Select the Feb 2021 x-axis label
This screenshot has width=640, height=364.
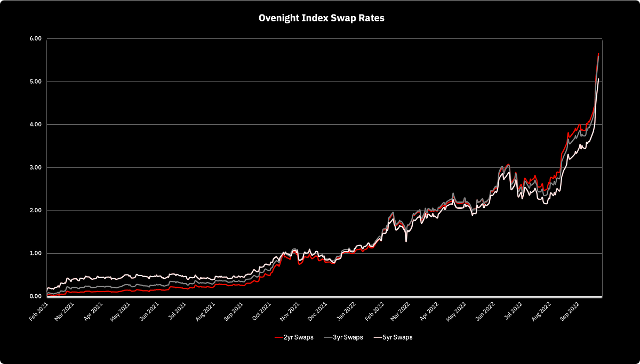(38, 310)
